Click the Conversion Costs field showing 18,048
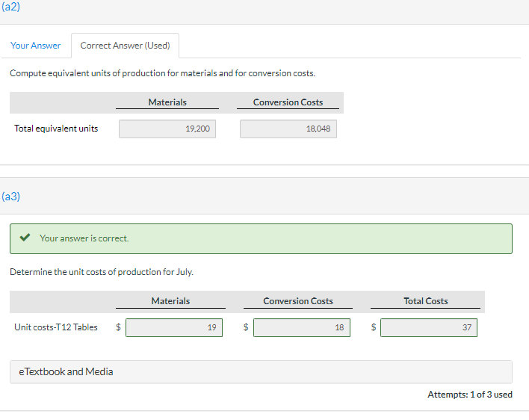529x420 pixels. (288, 129)
